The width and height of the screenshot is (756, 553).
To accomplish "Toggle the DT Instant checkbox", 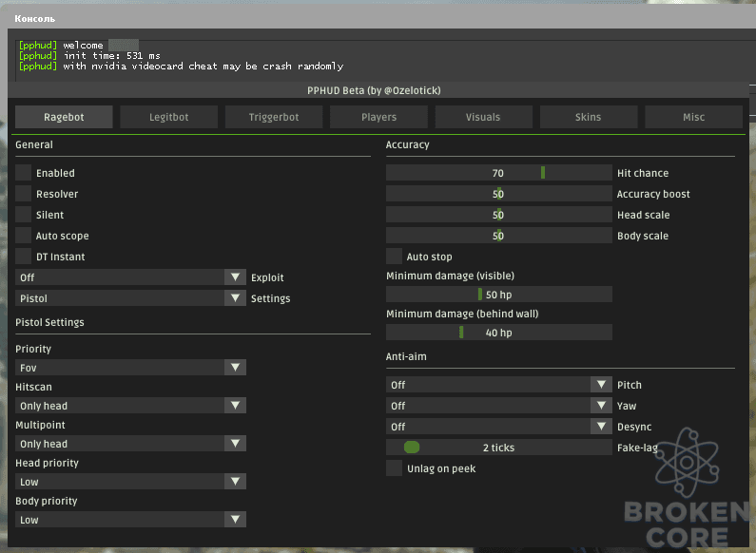I will 23,257.
